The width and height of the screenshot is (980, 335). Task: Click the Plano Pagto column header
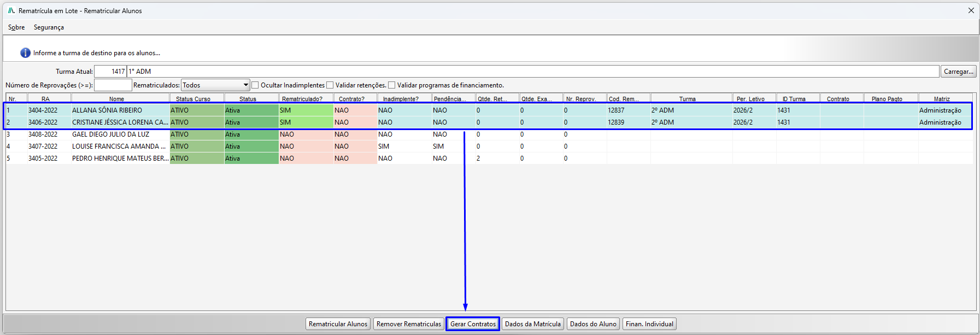(x=891, y=99)
